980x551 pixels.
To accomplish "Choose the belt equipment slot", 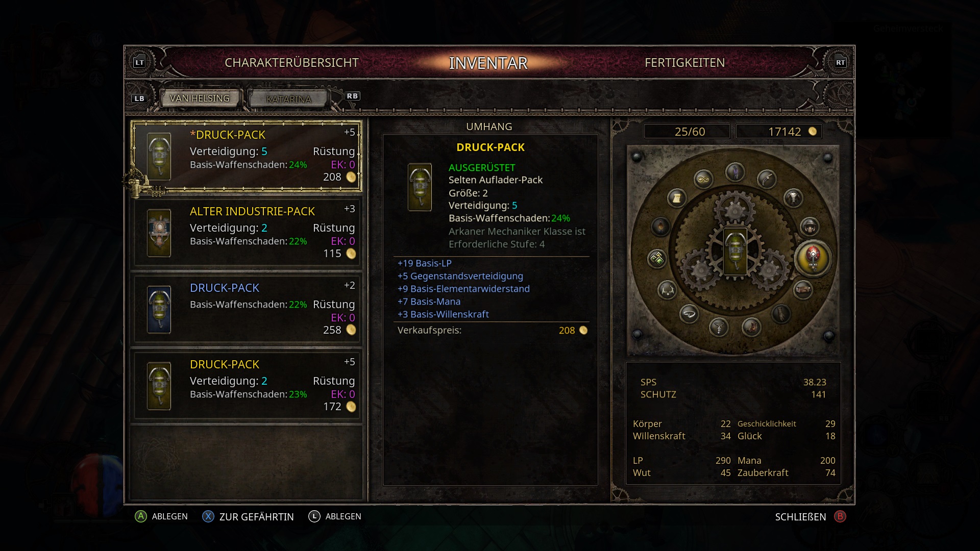I will (803, 290).
